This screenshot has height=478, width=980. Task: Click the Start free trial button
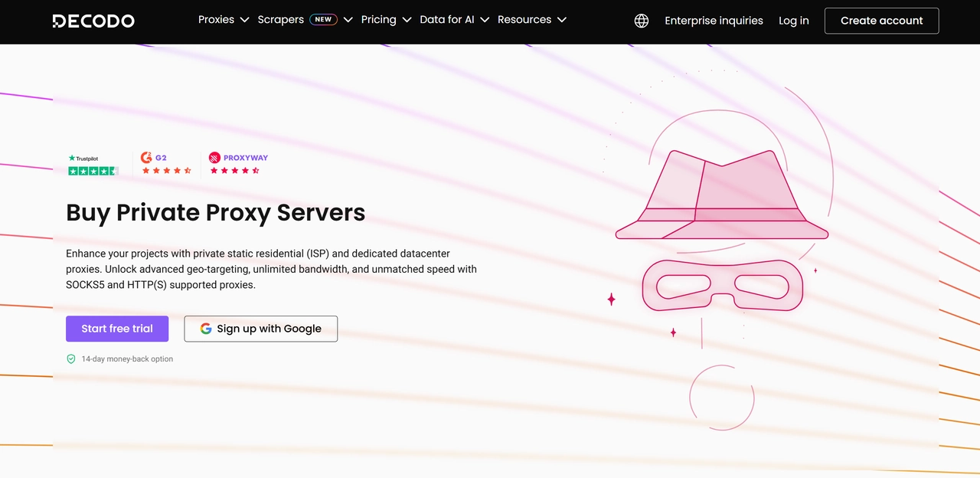coord(116,328)
